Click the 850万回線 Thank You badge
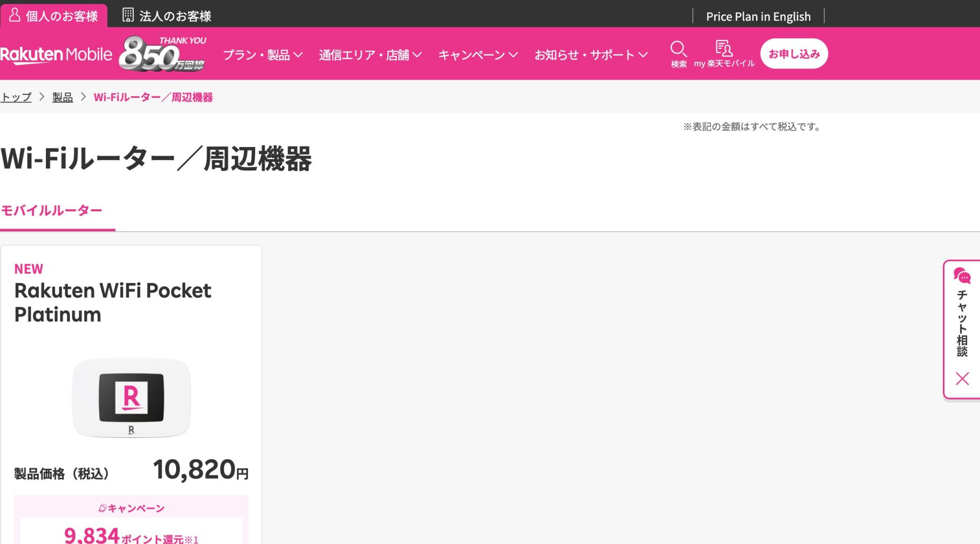The image size is (980, 544). pos(162,53)
